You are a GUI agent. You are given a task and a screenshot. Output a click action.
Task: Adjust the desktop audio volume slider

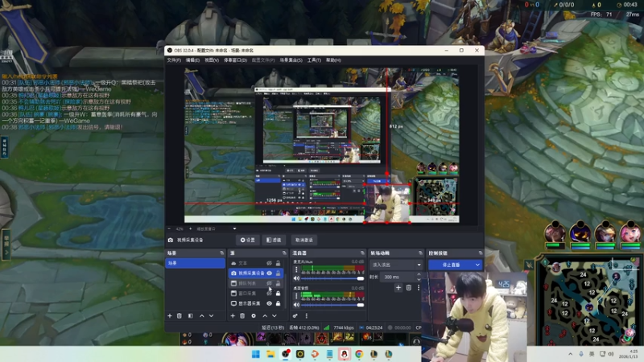(x=332, y=305)
